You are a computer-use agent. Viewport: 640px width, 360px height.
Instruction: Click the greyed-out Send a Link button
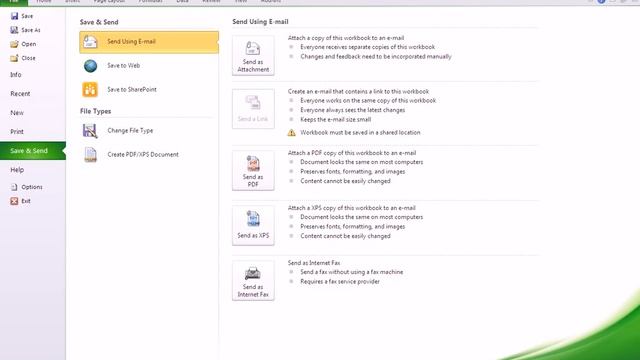point(253,109)
